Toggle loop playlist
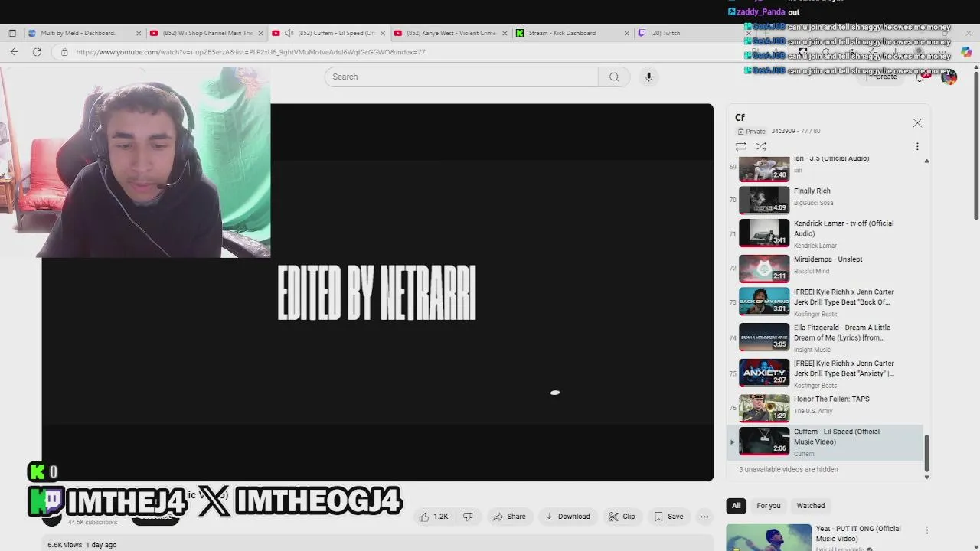Screen dimensions: 980x551 point(740,146)
